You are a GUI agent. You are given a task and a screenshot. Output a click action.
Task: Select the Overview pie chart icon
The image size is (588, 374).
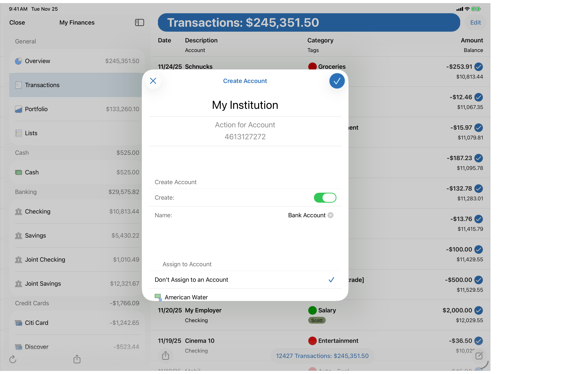coord(18,61)
